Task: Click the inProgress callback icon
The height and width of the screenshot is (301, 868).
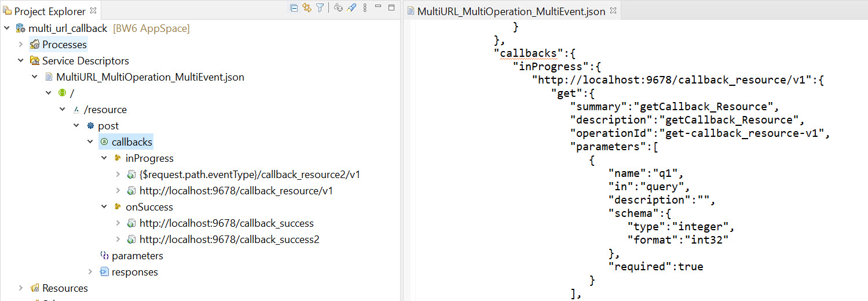Action: pos(118,158)
